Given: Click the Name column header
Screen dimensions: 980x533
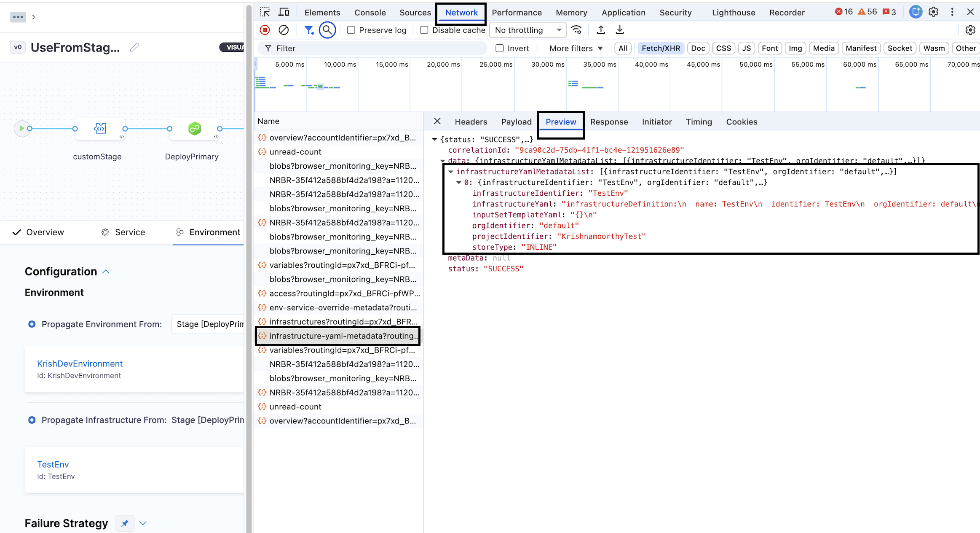Looking at the screenshot, I should [x=338, y=121].
